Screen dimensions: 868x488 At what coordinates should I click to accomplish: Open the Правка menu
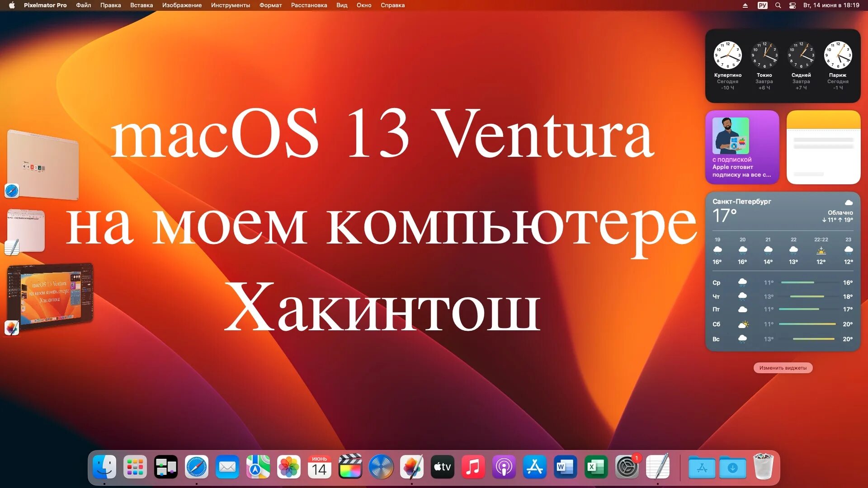point(111,5)
